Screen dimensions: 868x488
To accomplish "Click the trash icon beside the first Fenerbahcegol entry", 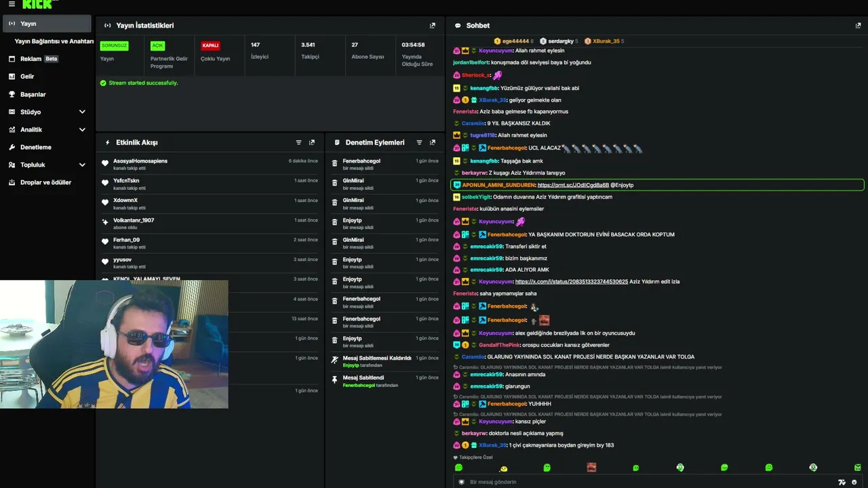I will 334,163.
